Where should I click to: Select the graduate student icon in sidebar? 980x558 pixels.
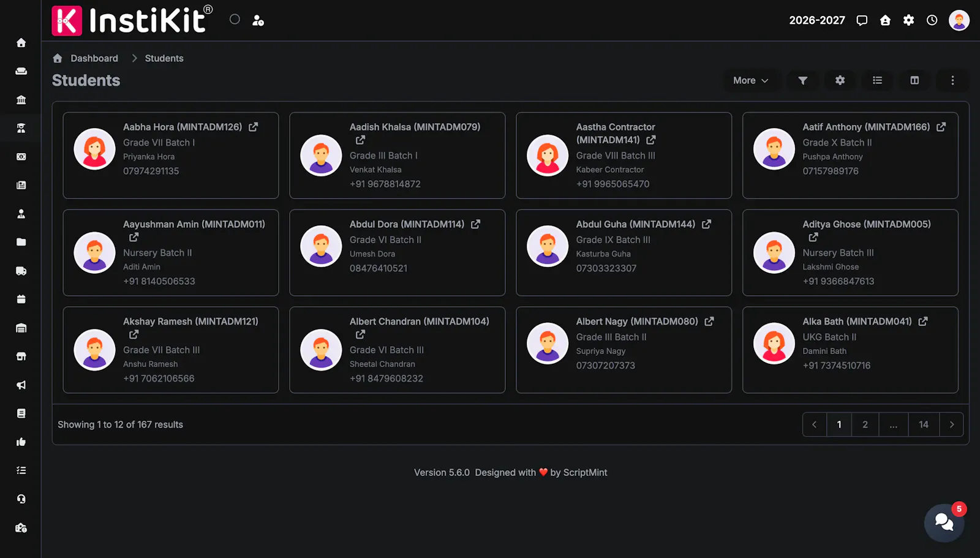click(21, 128)
